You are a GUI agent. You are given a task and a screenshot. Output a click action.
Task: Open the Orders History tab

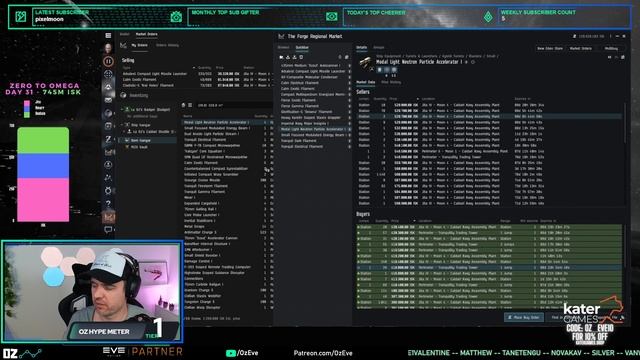coord(168,45)
